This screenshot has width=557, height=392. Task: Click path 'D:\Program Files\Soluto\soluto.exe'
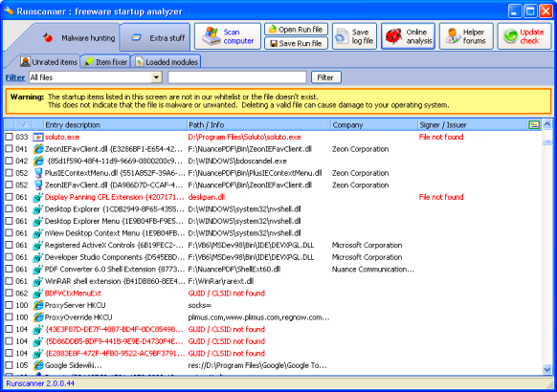[244, 137]
